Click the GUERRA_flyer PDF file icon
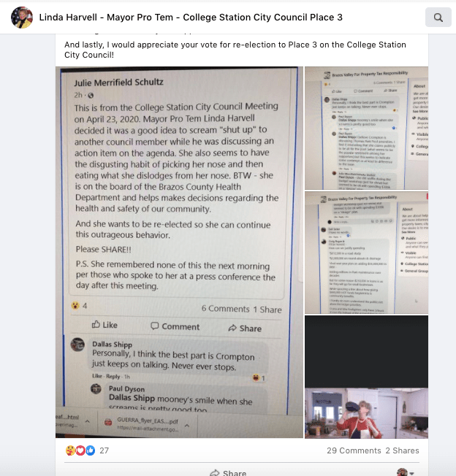 click(108, 422)
